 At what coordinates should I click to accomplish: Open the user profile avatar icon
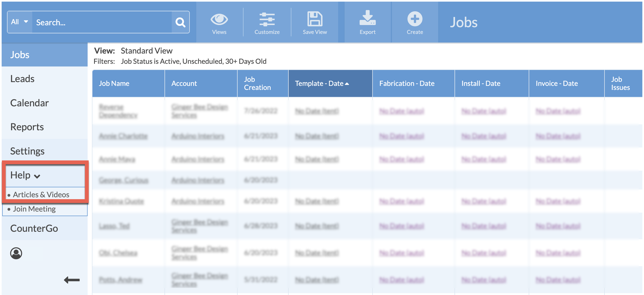tap(16, 253)
